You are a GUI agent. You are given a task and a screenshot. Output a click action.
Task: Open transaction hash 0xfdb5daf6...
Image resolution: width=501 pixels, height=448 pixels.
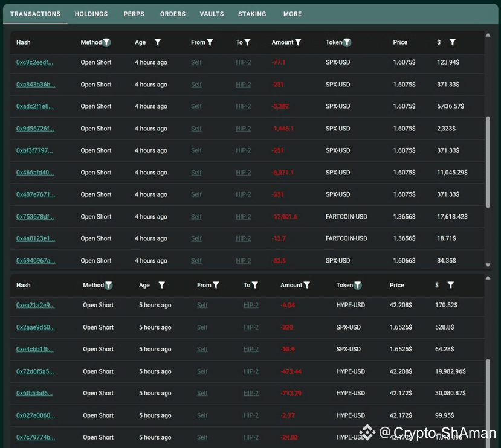tap(34, 394)
